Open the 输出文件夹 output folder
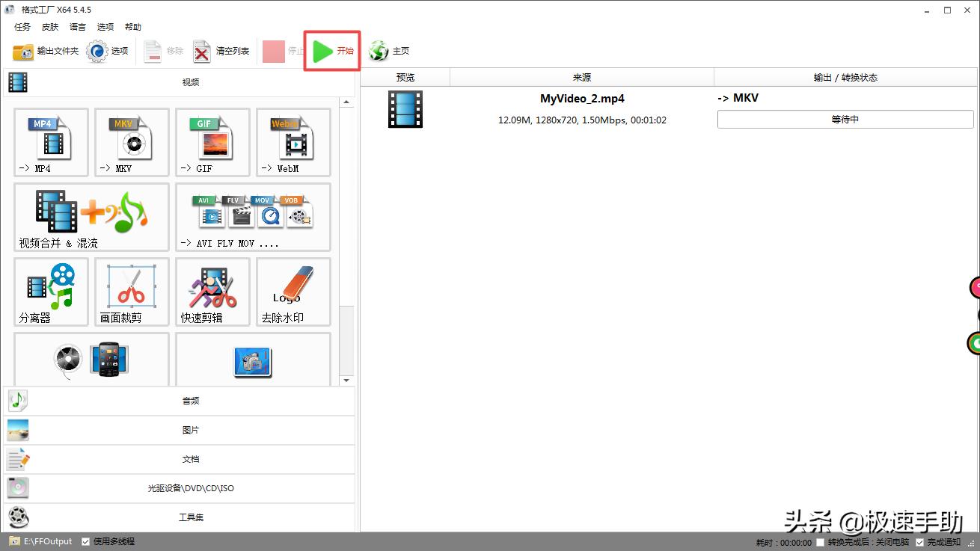The image size is (980, 551). (x=46, y=51)
